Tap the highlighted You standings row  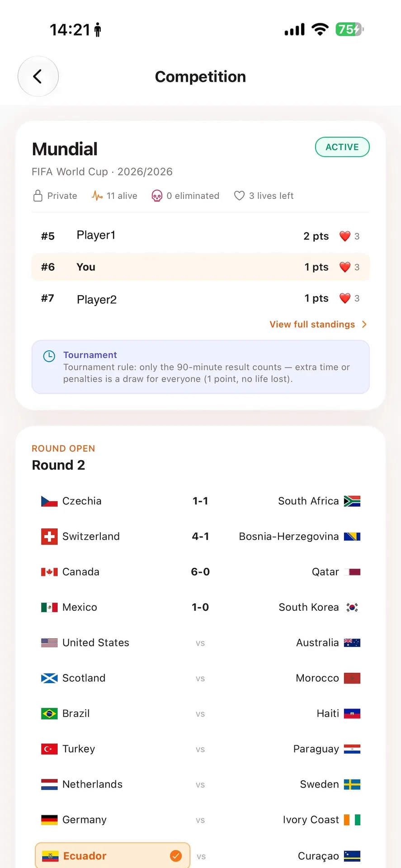(x=200, y=267)
